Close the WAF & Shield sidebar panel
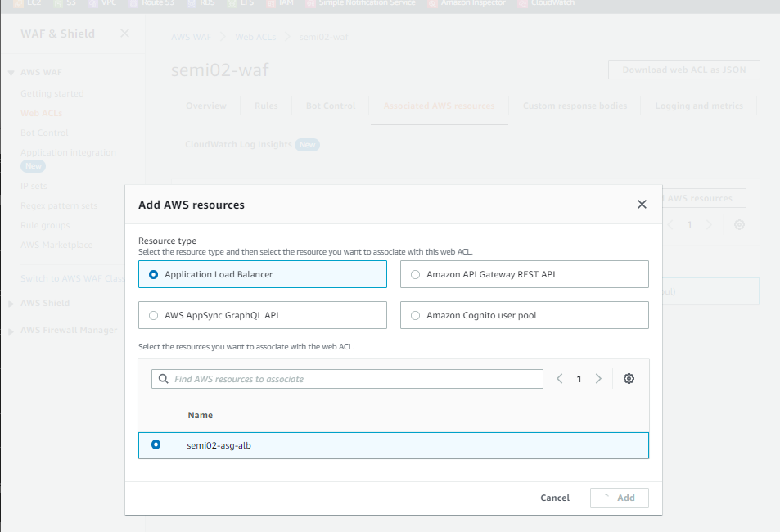780x532 pixels. (x=124, y=34)
